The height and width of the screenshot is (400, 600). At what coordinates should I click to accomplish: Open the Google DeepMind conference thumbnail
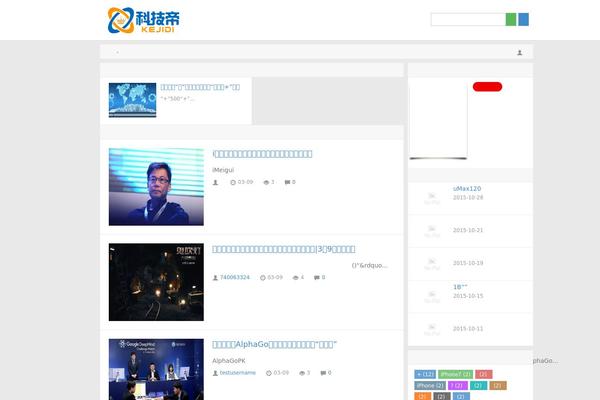coord(156,369)
